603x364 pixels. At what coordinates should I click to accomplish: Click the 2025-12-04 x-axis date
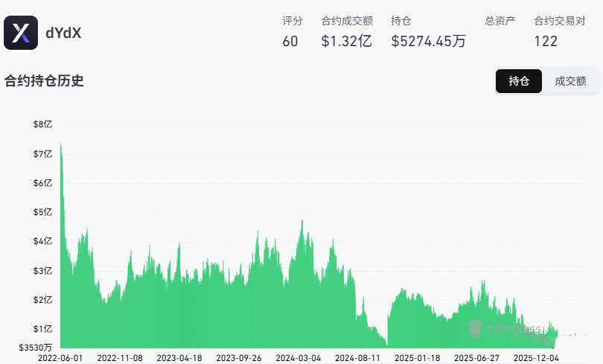coord(536,358)
